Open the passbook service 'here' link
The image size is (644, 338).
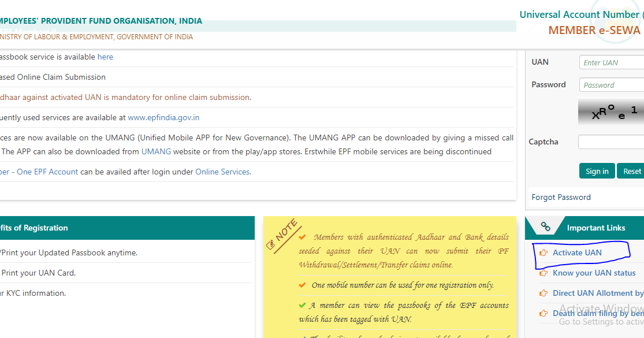point(105,57)
